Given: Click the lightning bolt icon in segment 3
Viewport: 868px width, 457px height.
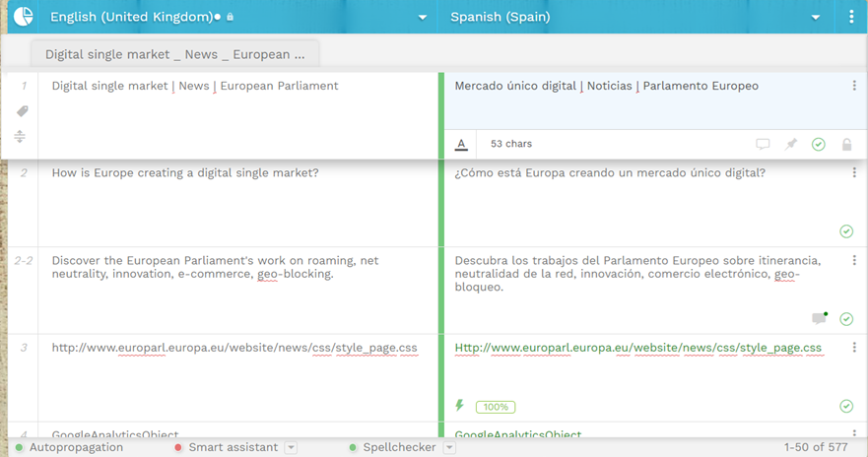Looking at the screenshot, I should (x=460, y=406).
